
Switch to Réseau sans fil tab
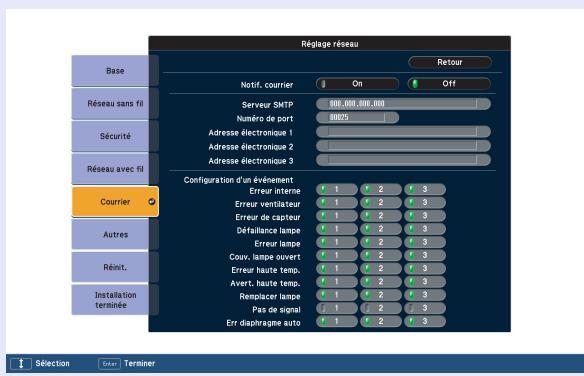115,103
